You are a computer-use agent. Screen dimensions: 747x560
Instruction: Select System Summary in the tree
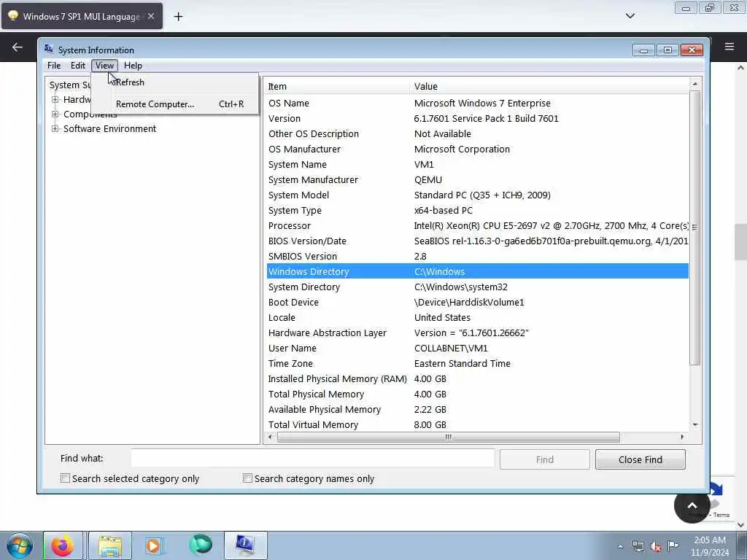(x=69, y=85)
